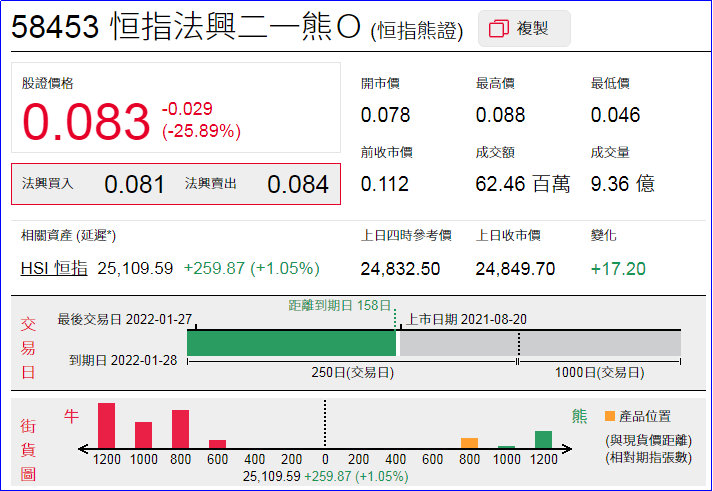The width and height of the screenshot is (713, 491).
Task: Click the 複製 copy button
Action: [x=524, y=29]
